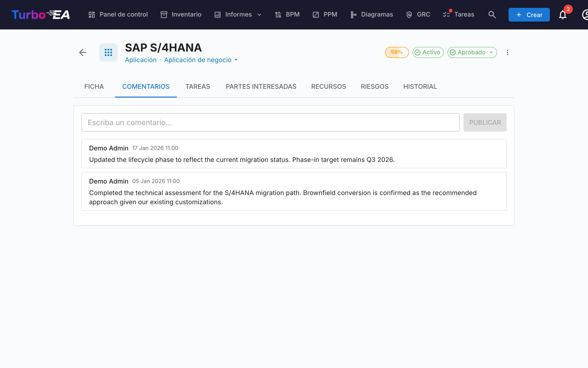Open Panel de control dashboard
The image size is (588, 368).
tap(118, 14)
